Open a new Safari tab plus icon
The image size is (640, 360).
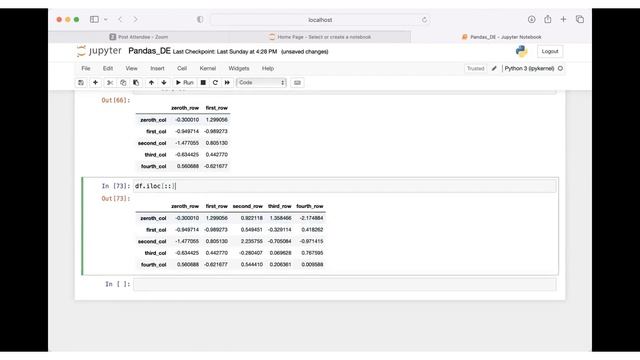tap(563, 19)
